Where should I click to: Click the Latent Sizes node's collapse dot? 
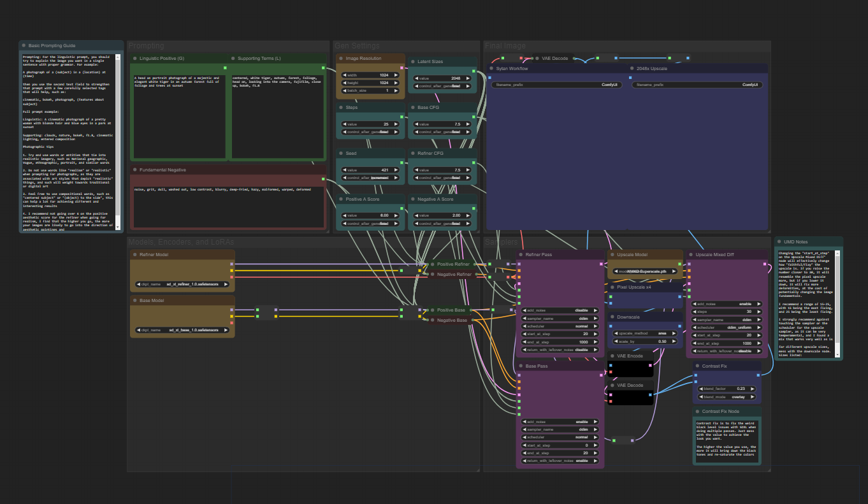pos(413,62)
